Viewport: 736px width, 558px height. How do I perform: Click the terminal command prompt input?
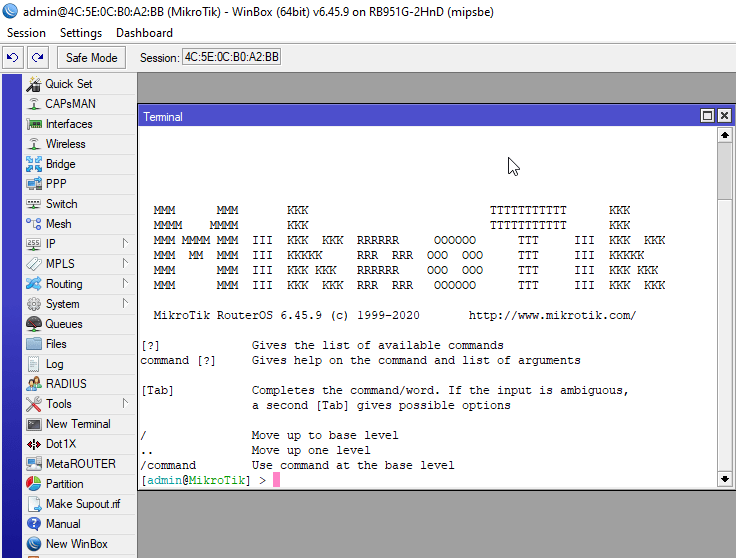point(400,481)
